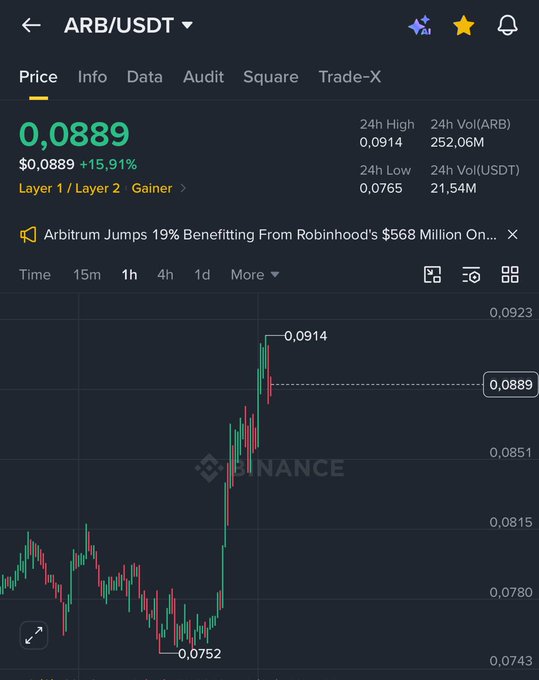
Task: Select the 4h chart interval
Action: click(165, 275)
